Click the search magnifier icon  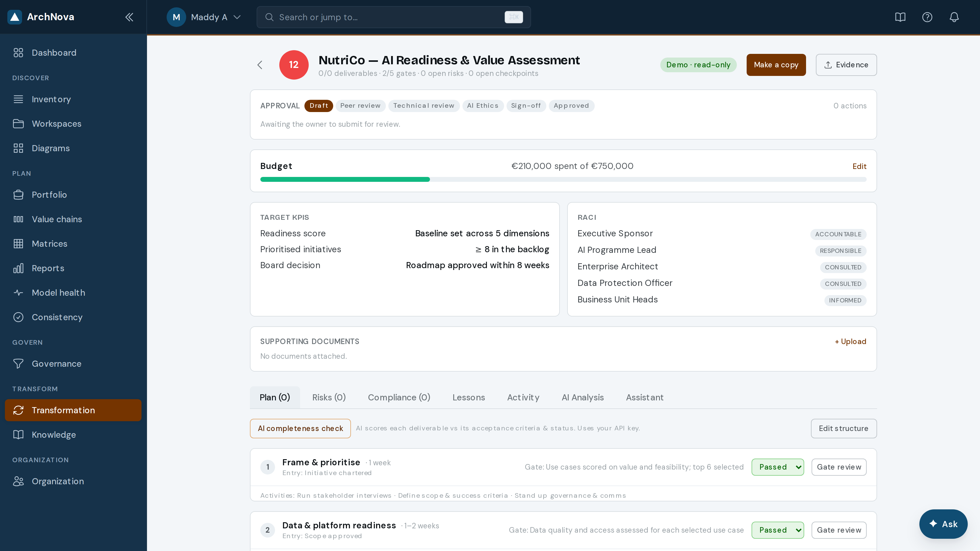pyautogui.click(x=269, y=17)
